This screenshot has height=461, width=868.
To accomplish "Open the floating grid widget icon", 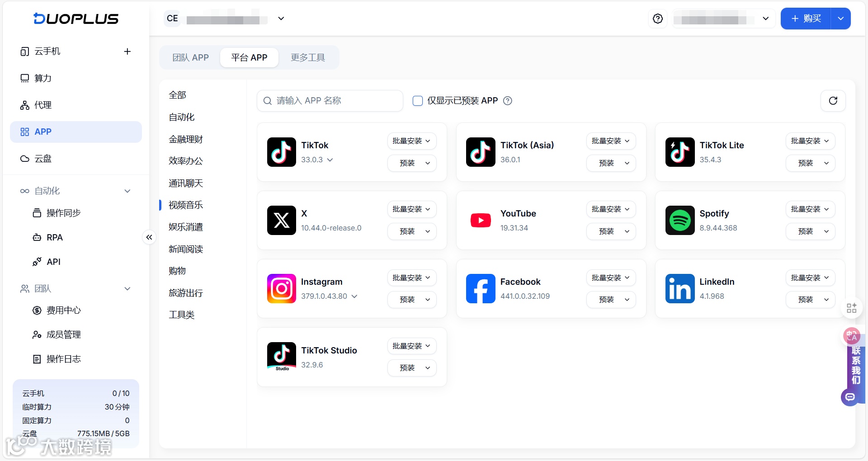I will [852, 308].
